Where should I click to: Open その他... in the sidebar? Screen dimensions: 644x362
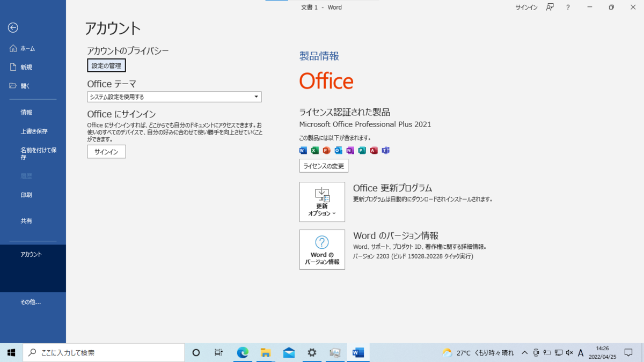tap(33, 302)
